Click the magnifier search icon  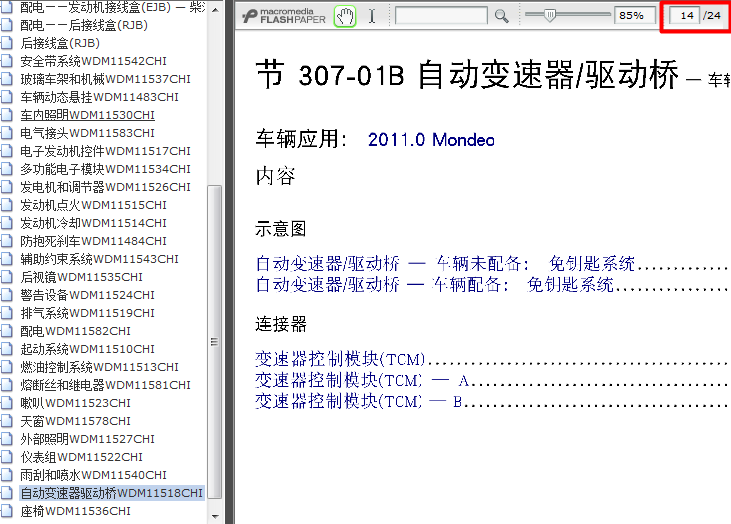pos(502,16)
